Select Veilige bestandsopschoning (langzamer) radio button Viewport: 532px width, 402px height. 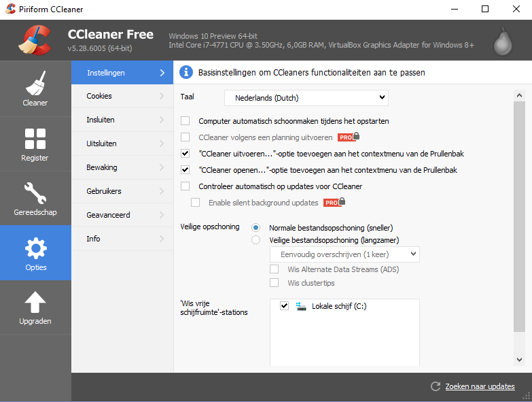pyautogui.click(x=256, y=239)
